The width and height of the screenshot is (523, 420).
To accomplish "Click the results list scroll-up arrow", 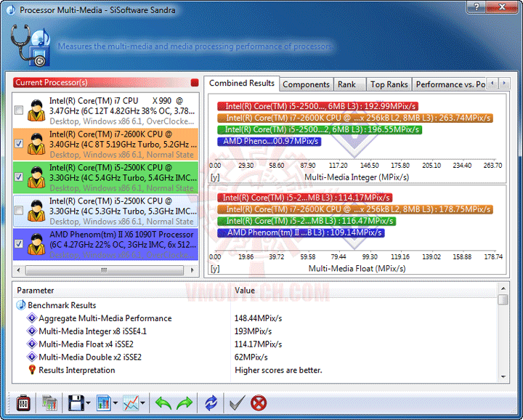I will (503, 288).
